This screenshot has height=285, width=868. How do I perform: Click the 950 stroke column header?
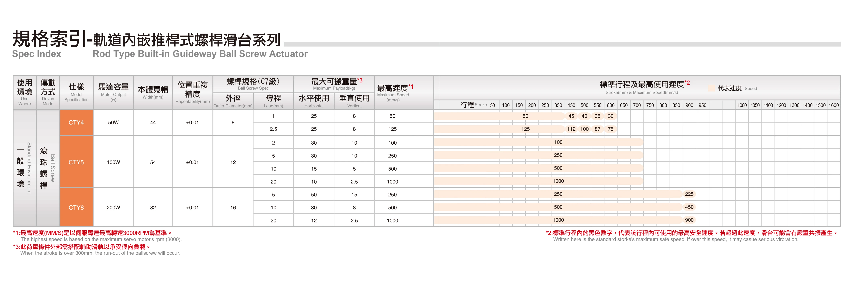[x=702, y=105]
